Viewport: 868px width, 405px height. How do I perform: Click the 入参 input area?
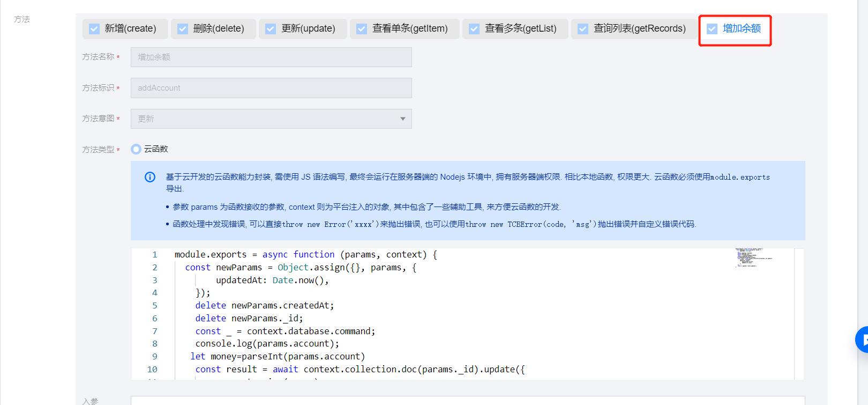468,401
